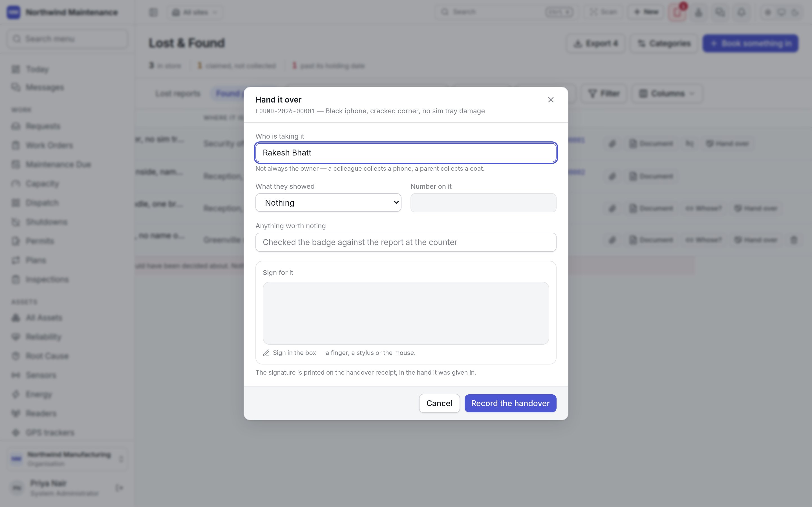Image resolution: width=812 pixels, height=507 pixels.
Task: Click the Scan icon in the top bar
Action: [593, 12]
